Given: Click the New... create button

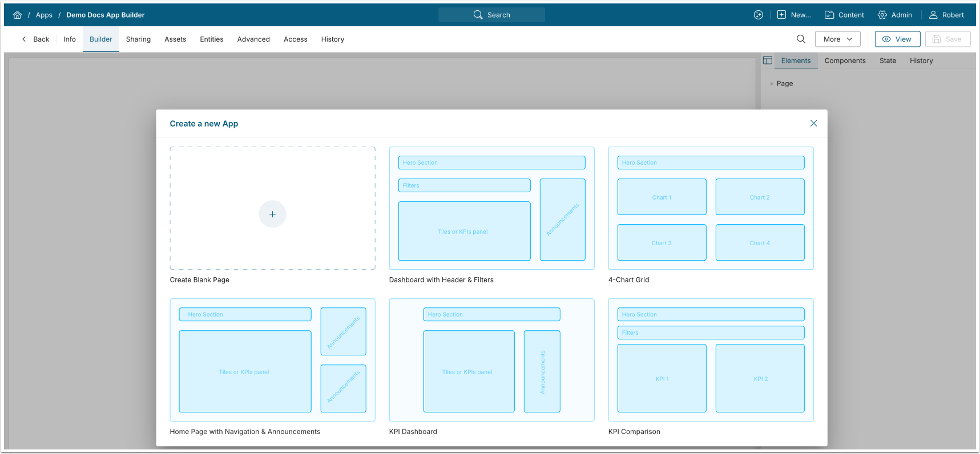Looking at the screenshot, I should [794, 15].
